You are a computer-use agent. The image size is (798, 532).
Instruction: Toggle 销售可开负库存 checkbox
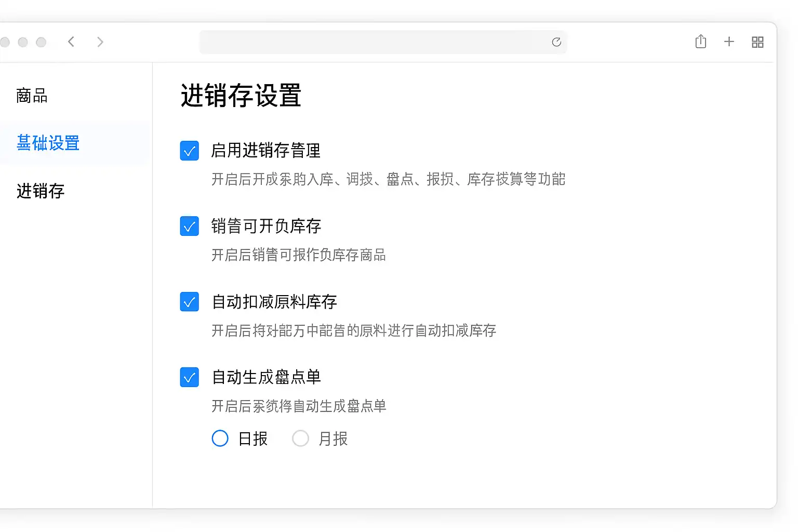[x=189, y=226]
